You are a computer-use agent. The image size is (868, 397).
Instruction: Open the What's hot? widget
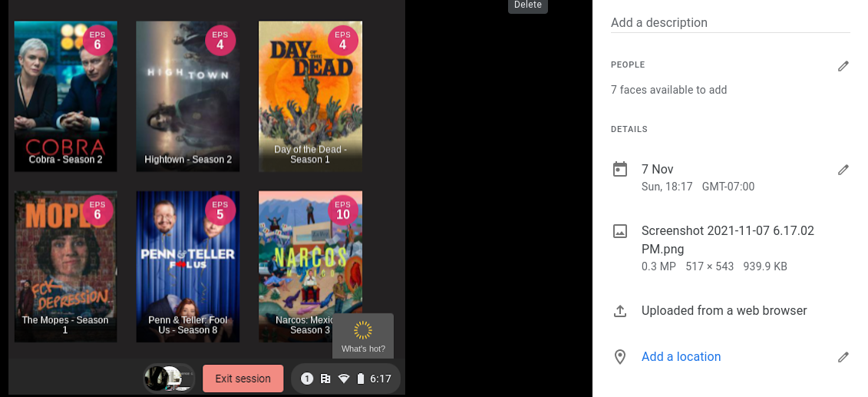pos(363,336)
